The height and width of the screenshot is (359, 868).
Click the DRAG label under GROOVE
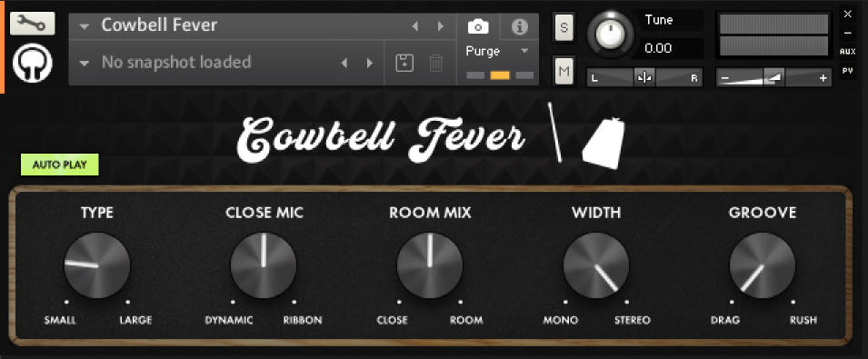725,320
